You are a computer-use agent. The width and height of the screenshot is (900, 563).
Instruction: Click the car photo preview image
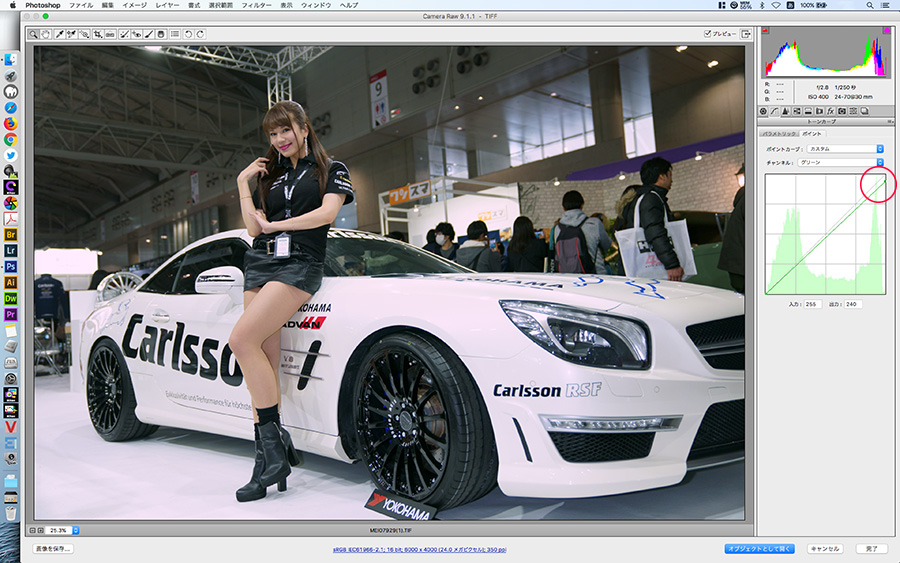pyautogui.click(x=389, y=283)
